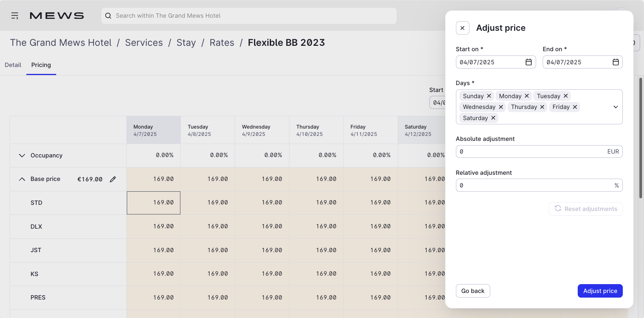This screenshot has height=318, width=644.
Task: Click the panel vertical scrollbar
Action: (x=641, y=138)
